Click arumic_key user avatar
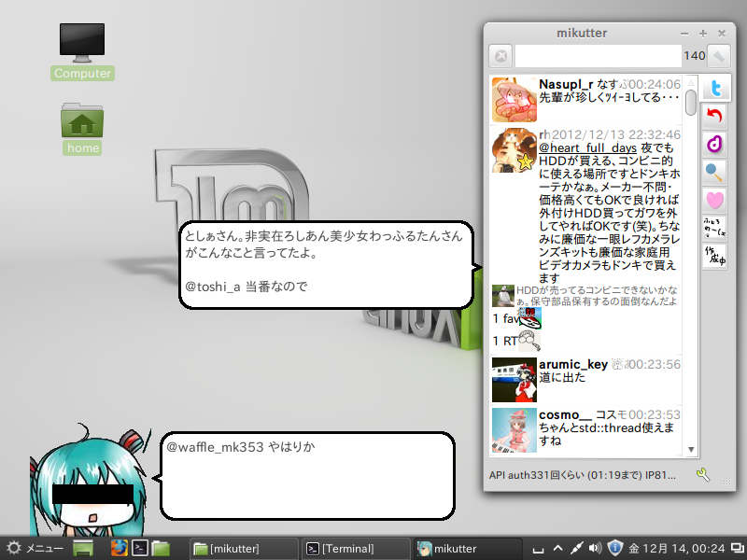The width and height of the screenshot is (747, 560). pos(514,380)
